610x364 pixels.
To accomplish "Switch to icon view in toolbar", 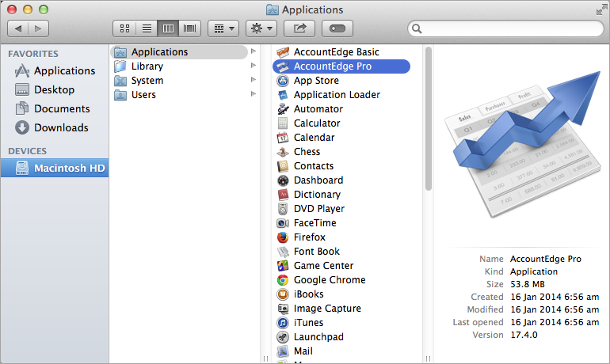I will click(x=124, y=28).
